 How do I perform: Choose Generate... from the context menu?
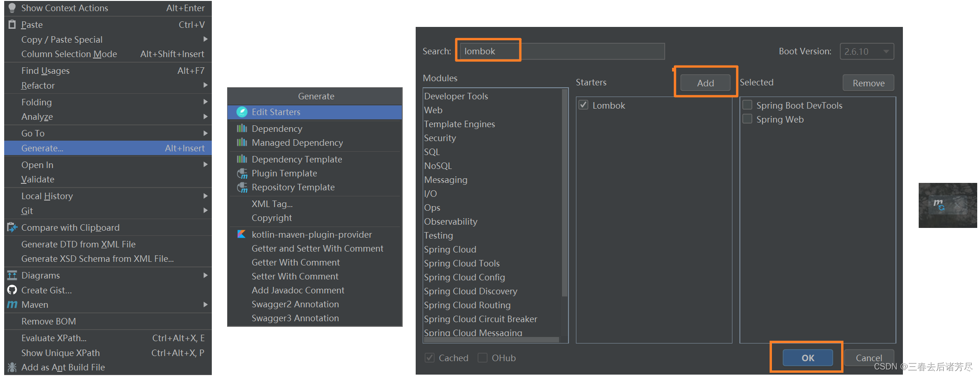[x=108, y=148]
